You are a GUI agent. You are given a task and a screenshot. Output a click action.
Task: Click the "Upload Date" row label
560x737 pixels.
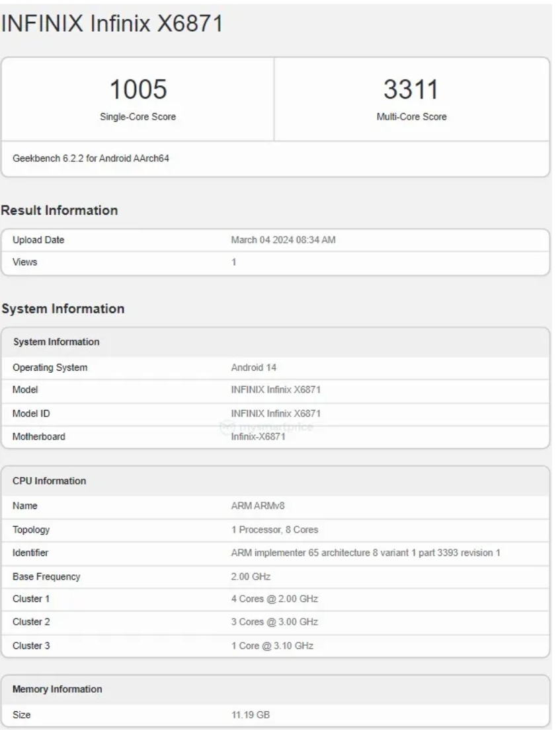38,240
